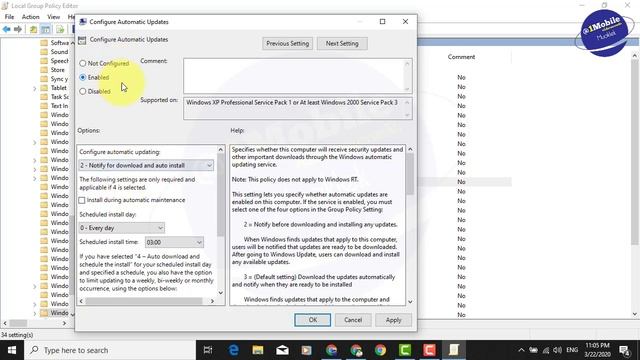Select the Store folder in the tree
This screenshot has height=360, width=640.
coord(58,70)
